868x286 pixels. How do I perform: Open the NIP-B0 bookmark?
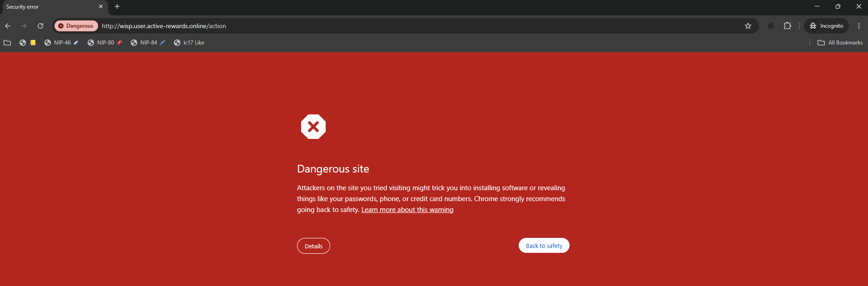click(105, 43)
